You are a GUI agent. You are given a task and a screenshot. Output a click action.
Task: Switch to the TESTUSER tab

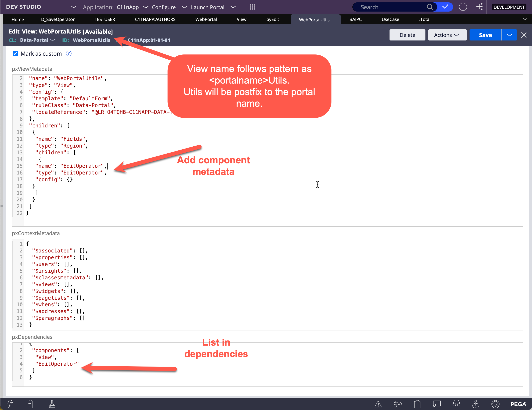pos(105,19)
